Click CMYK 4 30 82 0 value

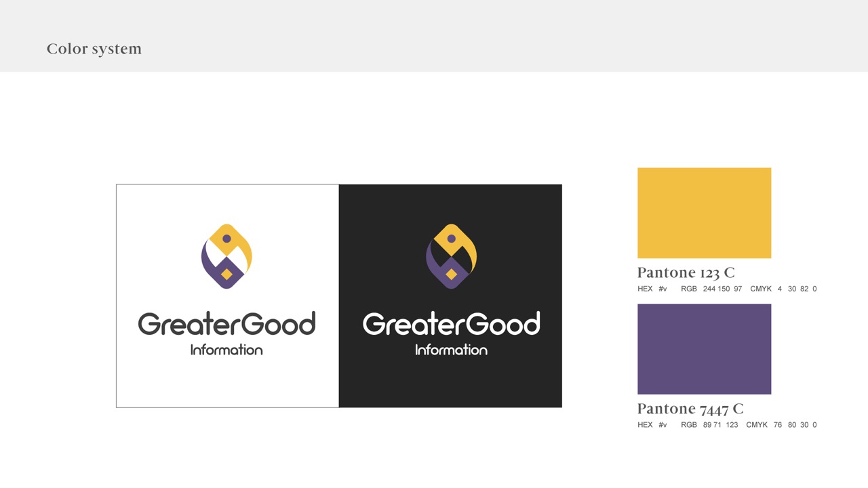tap(783, 289)
